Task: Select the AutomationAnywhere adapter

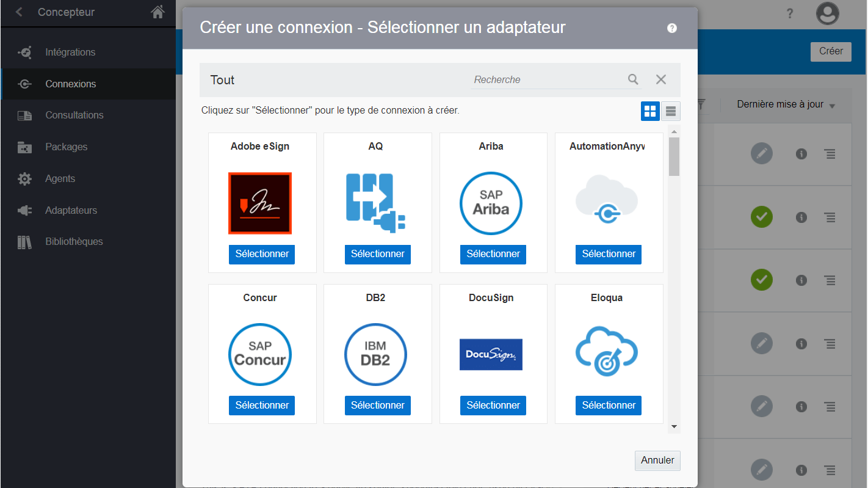Action: coord(608,254)
